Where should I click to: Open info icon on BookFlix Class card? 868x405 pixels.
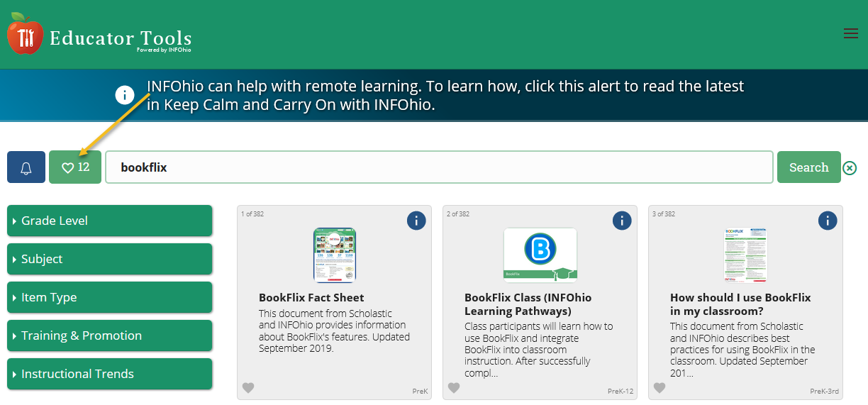pos(622,221)
